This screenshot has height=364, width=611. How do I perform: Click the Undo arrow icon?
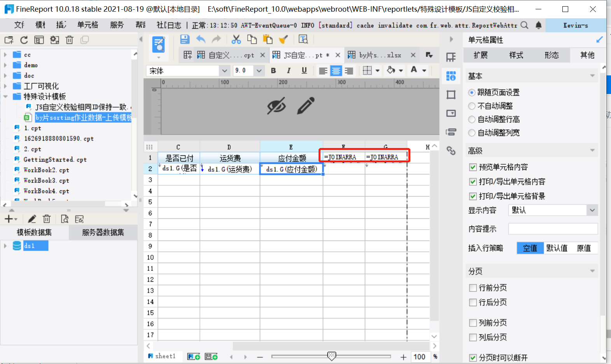point(201,39)
